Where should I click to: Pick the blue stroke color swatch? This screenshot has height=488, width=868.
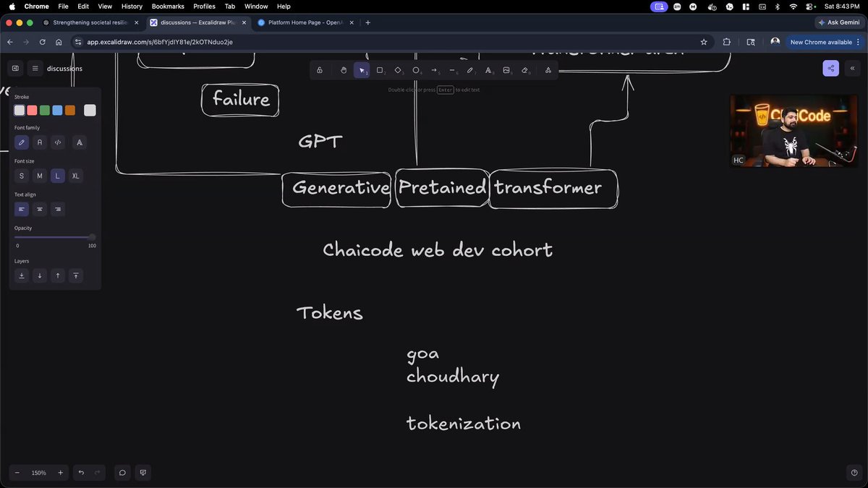[57, 110]
